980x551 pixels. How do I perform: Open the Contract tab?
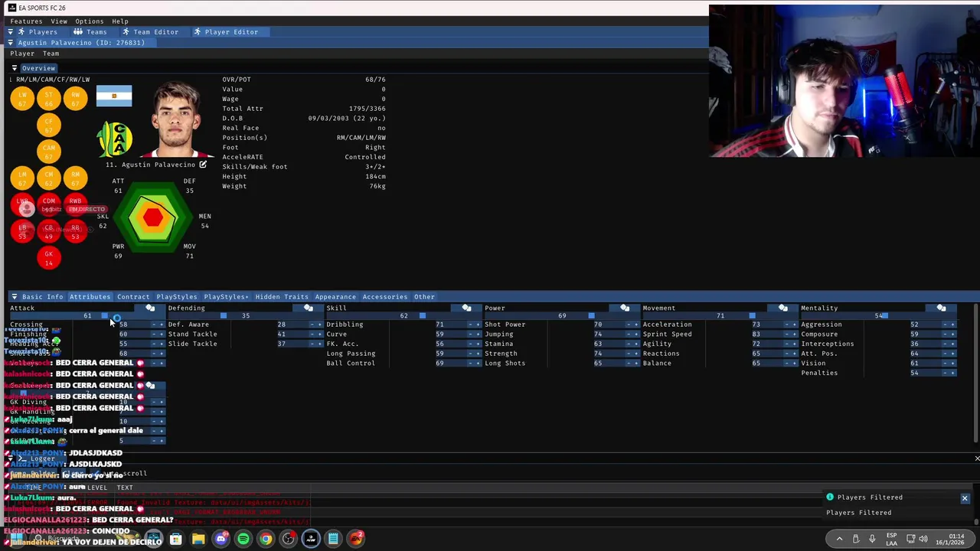click(x=133, y=297)
